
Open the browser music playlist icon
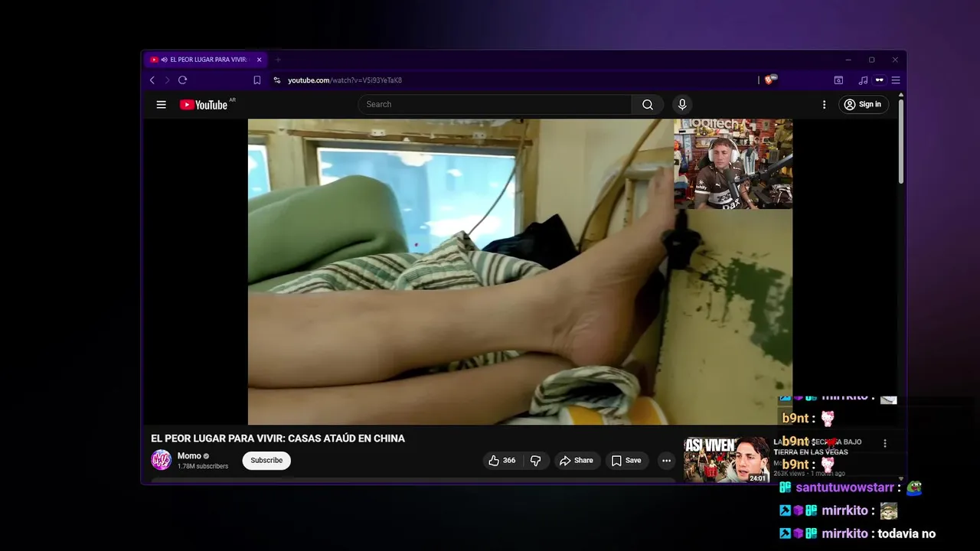coord(863,80)
